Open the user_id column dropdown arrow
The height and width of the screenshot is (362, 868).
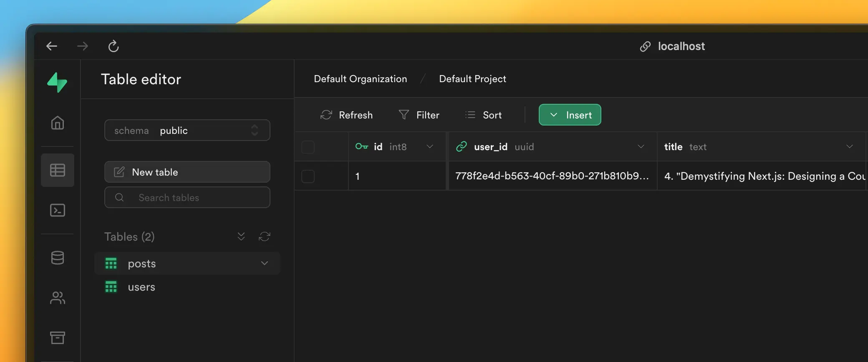641,147
